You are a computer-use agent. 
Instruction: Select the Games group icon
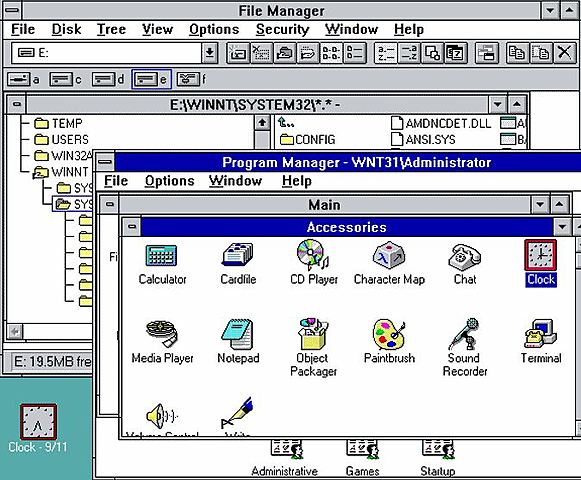[362, 449]
